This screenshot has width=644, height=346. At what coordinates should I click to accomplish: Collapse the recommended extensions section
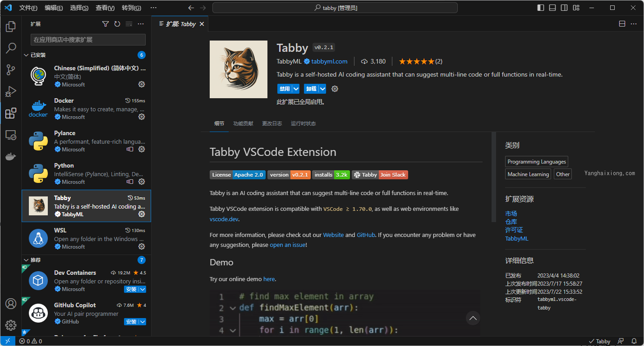[26, 260]
